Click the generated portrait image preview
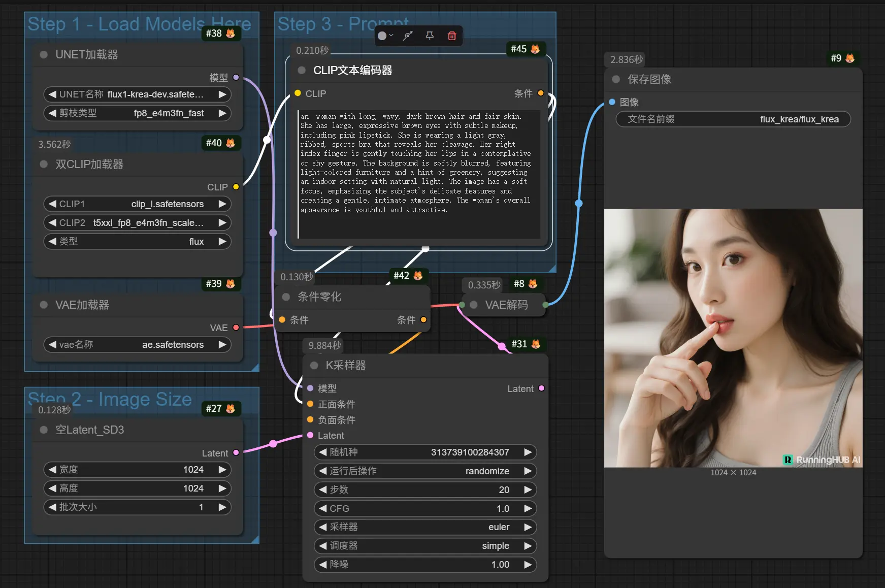This screenshot has width=885, height=588. [733, 338]
